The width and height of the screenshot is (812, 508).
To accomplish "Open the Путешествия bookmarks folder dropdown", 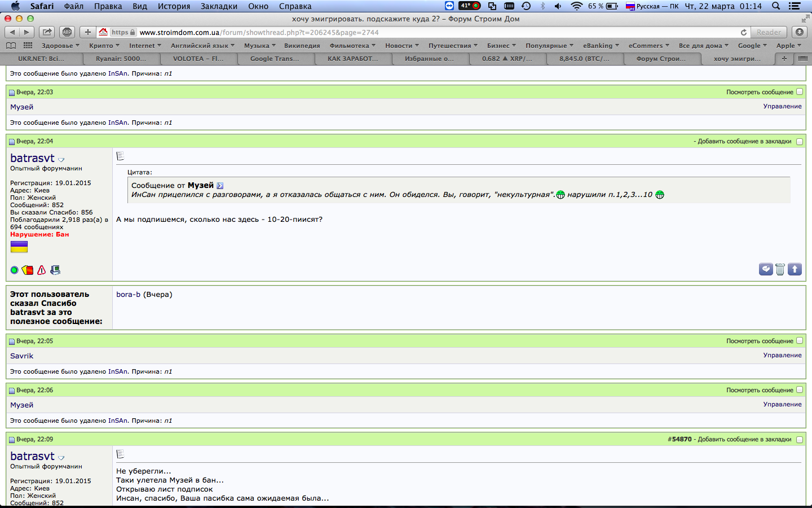I will tap(453, 46).
